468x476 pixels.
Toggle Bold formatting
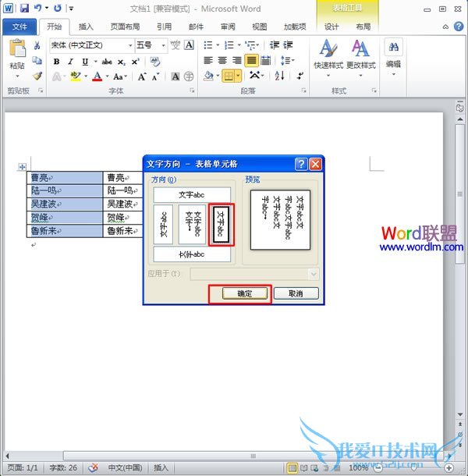(x=56, y=62)
